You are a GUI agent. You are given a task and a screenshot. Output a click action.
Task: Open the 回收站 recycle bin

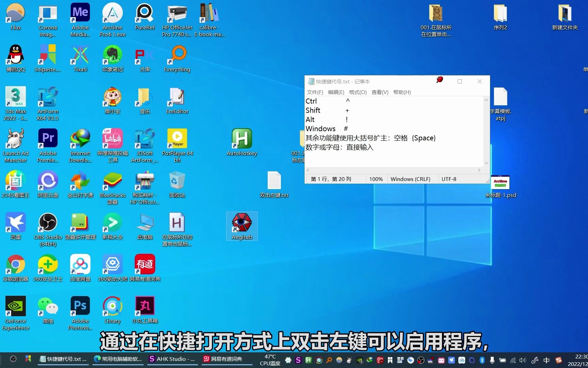point(177,181)
